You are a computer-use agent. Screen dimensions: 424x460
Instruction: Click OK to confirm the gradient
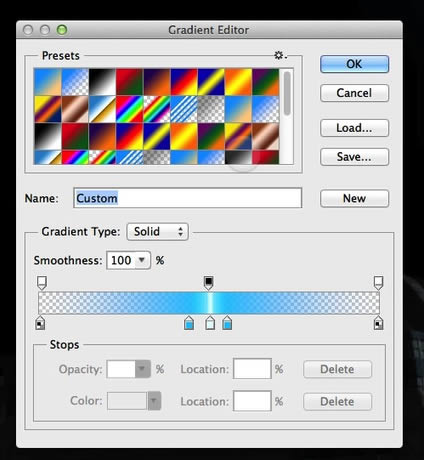[x=354, y=64]
